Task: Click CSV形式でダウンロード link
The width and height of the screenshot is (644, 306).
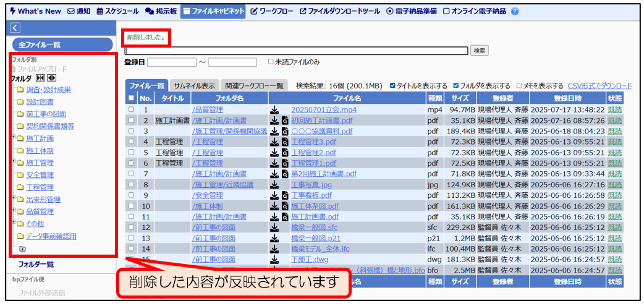Action: (600, 86)
